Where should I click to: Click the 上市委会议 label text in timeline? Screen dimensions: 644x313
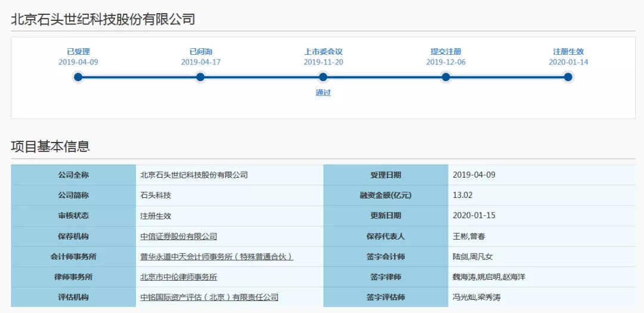(x=323, y=52)
